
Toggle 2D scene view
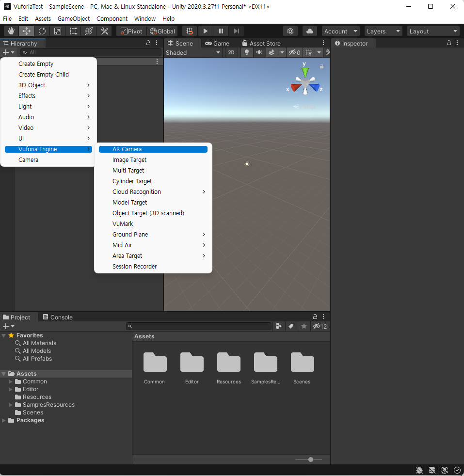pos(231,52)
